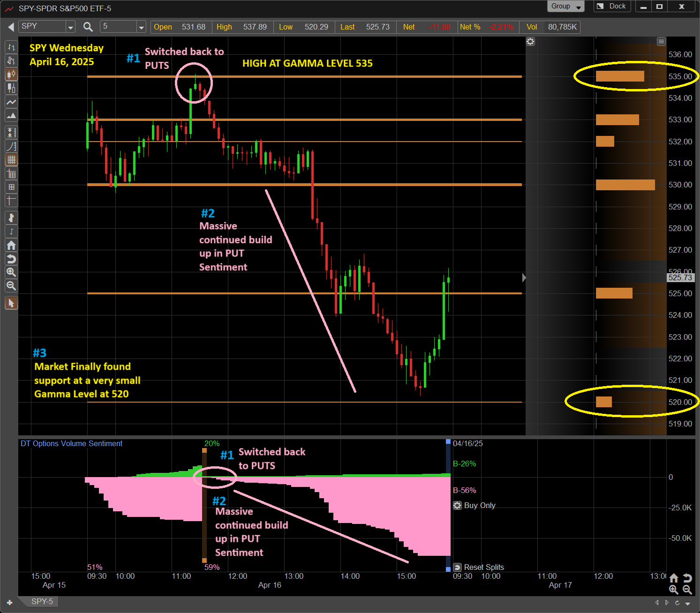Screen dimensions: 700x613
Task: Toggle the chart gridlines button
Action: pyautogui.click(x=11, y=160)
